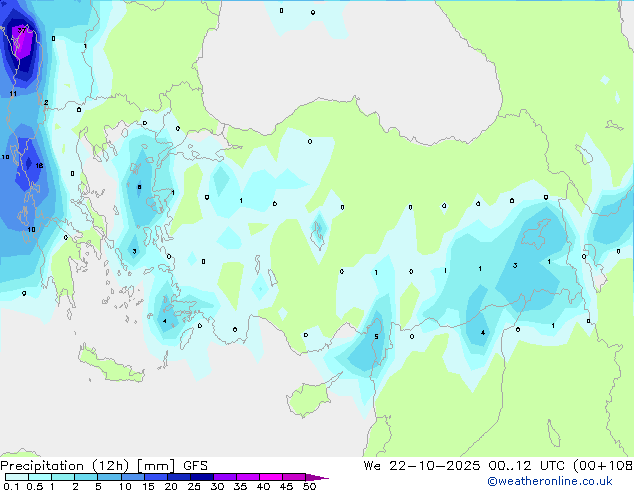Pick the 10–15 mm legend color swatch
Image resolution: width=634 pixels, height=490 pixels.
(132, 477)
